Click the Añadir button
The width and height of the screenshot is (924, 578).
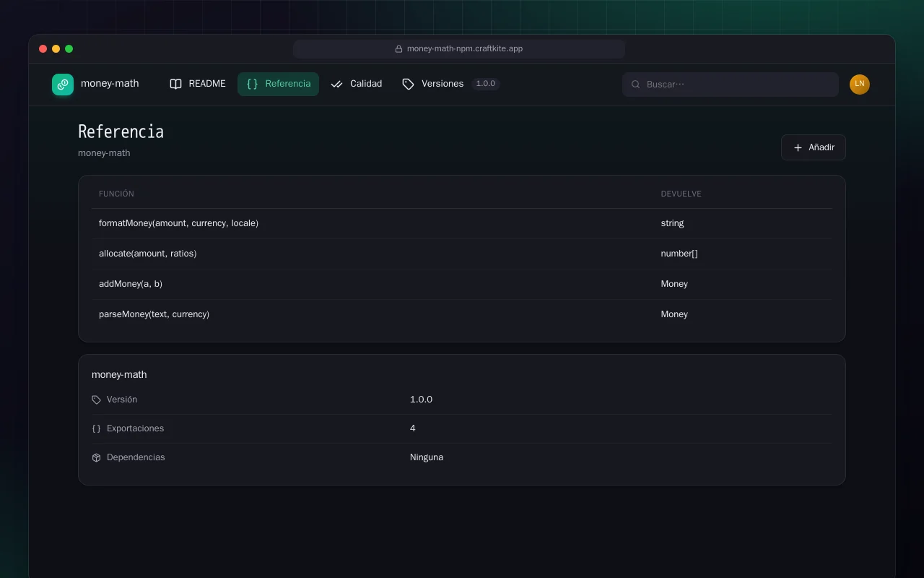click(x=814, y=147)
